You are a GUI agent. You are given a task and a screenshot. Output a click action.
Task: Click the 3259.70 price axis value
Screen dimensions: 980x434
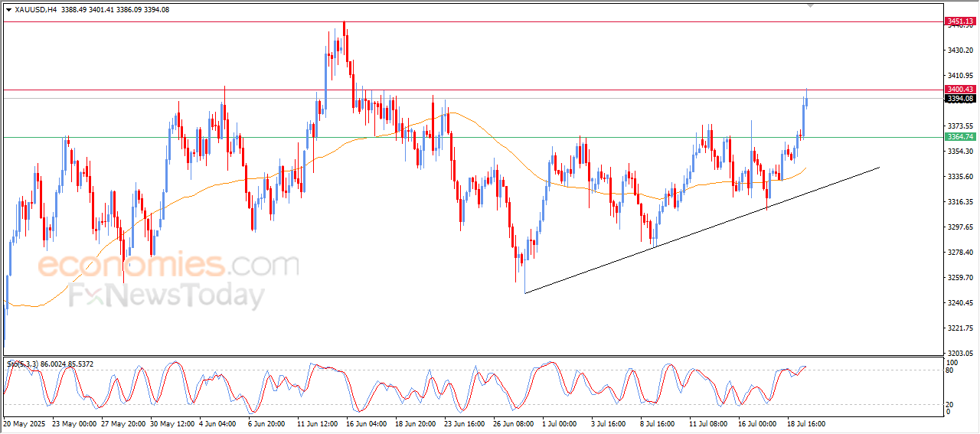tap(961, 278)
